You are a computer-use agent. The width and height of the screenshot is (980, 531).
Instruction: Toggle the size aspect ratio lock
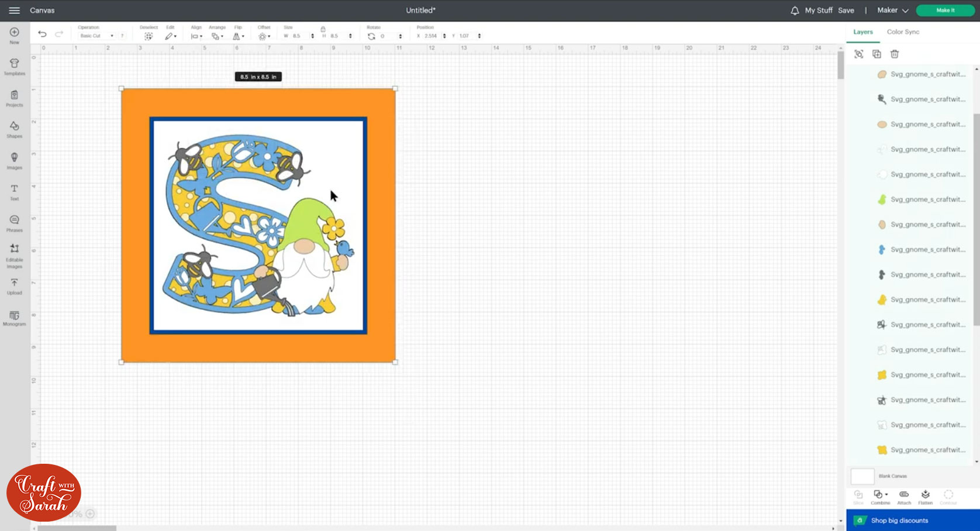click(323, 29)
